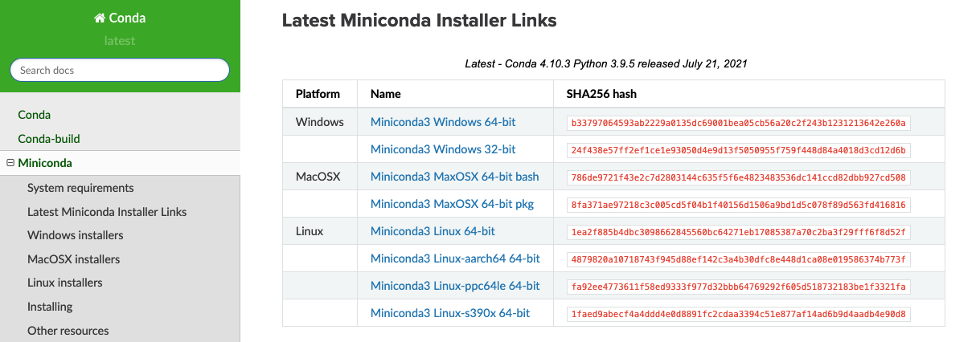
Task: Select Miniconda in the sidebar
Action: 45,163
